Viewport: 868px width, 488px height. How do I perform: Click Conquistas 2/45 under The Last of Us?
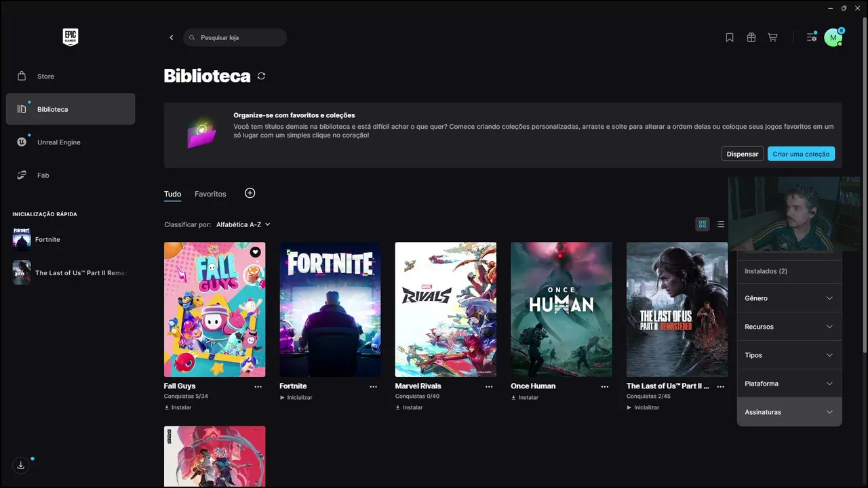pyautogui.click(x=648, y=396)
